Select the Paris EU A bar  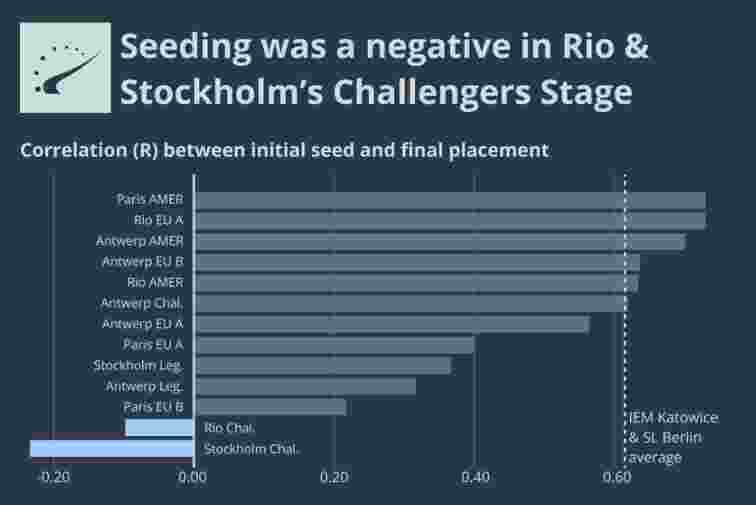point(334,345)
